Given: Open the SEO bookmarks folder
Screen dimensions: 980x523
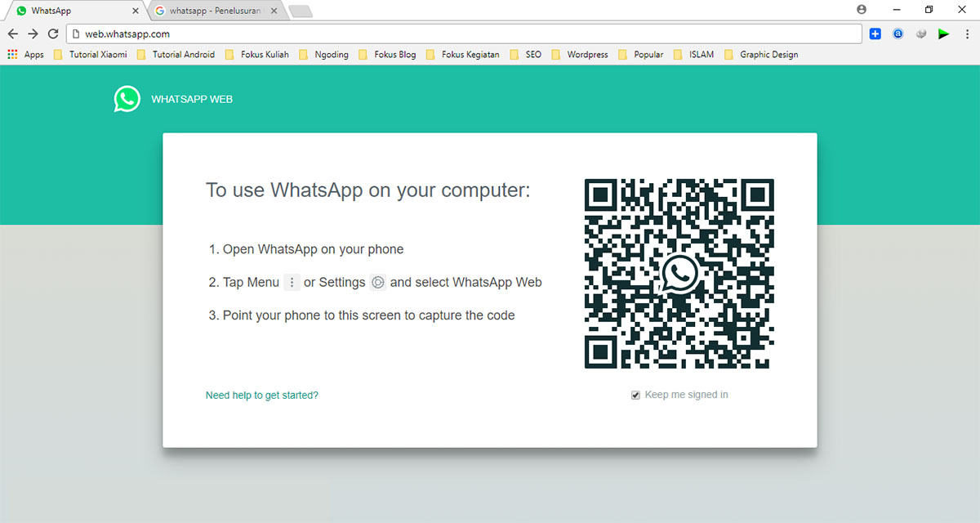Looking at the screenshot, I should pos(532,54).
